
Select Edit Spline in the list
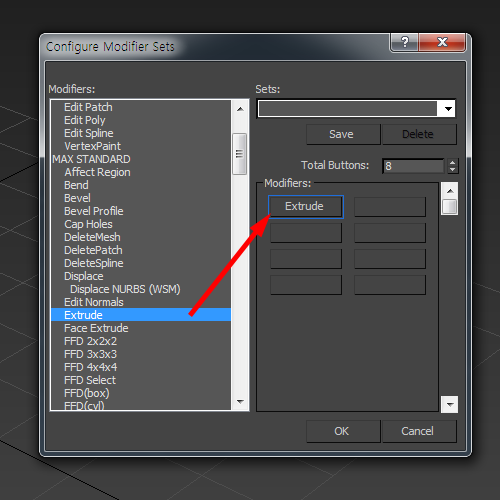pyautogui.click(x=89, y=133)
